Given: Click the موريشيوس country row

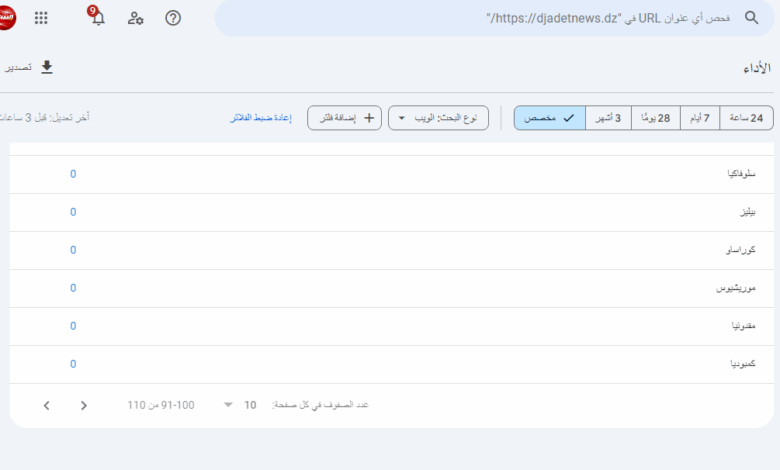Looking at the screenshot, I should pyautogui.click(x=400, y=288).
